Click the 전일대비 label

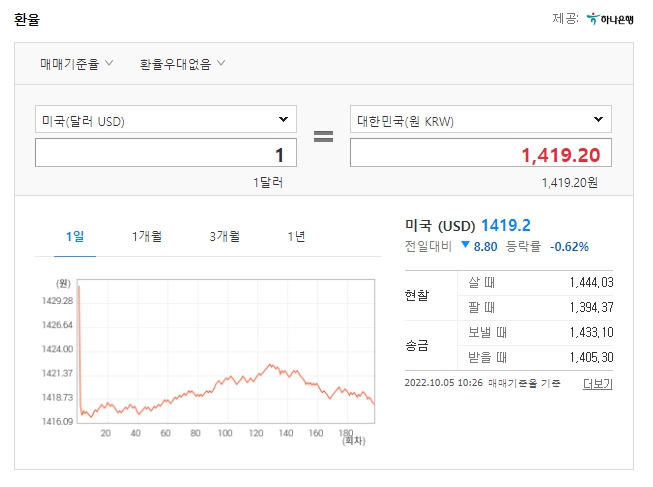click(x=429, y=247)
